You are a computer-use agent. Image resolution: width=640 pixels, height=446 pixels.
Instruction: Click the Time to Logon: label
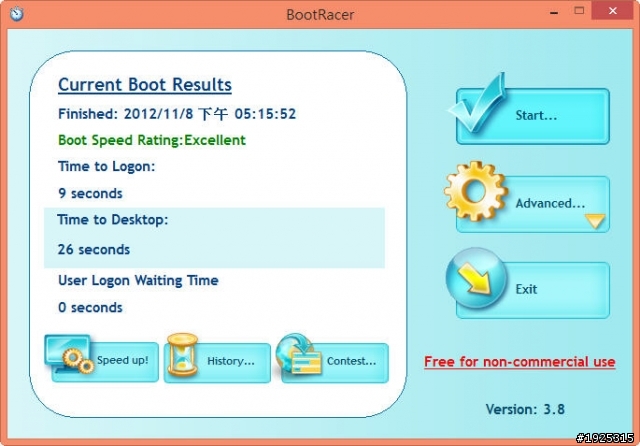click(x=107, y=166)
